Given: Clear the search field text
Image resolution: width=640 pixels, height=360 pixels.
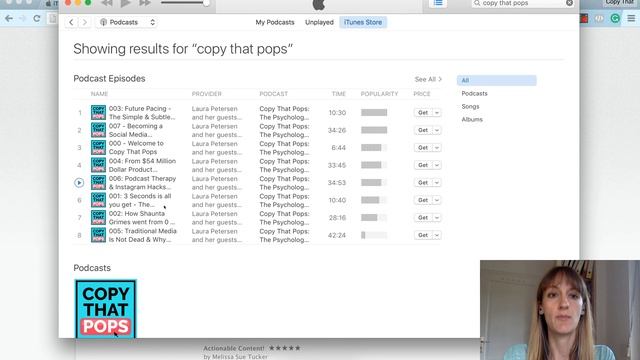Looking at the screenshot, I should point(569,3).
